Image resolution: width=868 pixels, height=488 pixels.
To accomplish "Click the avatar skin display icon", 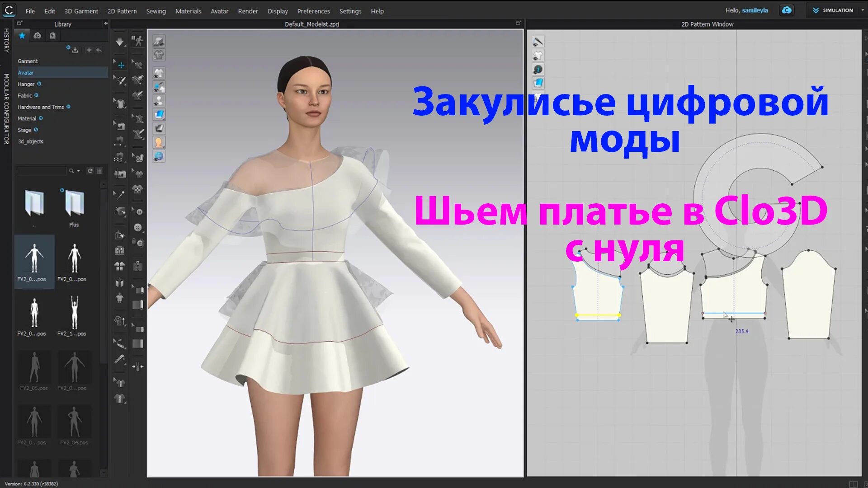I will click(x=159, y=143).
